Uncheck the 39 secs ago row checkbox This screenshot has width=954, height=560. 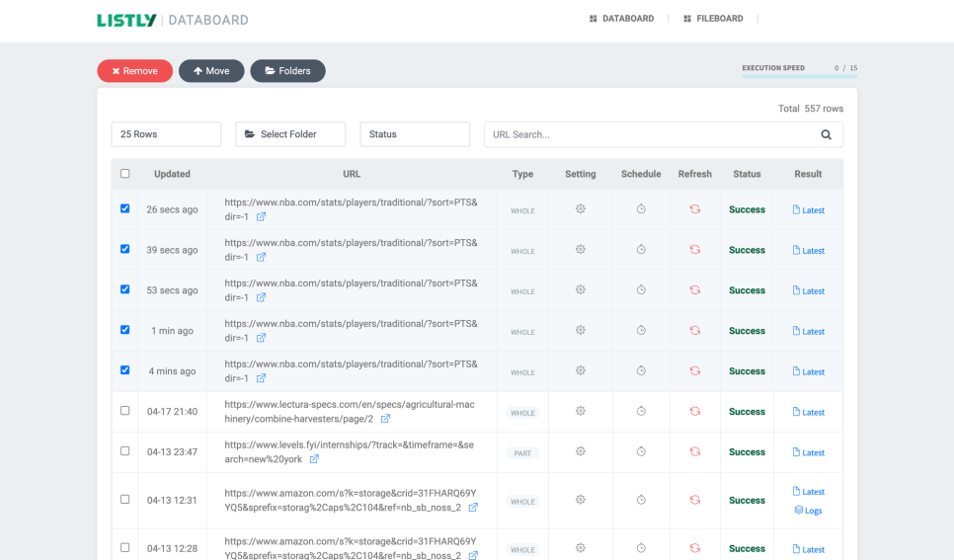124,249
